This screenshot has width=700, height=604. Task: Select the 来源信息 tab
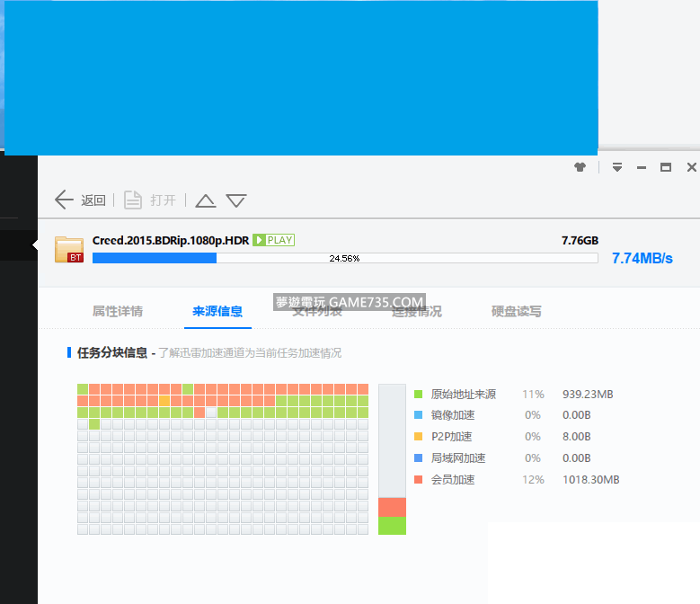point(217,312)
